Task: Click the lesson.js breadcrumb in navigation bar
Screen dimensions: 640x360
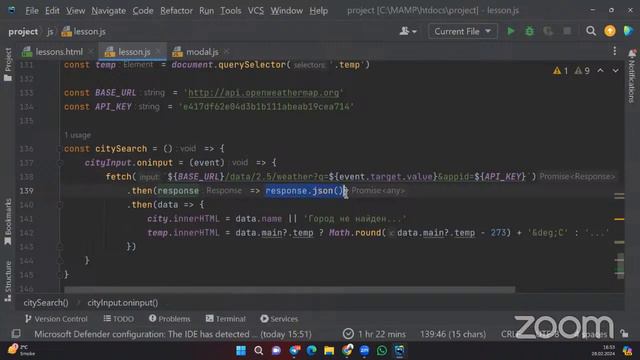Action: point(84,31)
